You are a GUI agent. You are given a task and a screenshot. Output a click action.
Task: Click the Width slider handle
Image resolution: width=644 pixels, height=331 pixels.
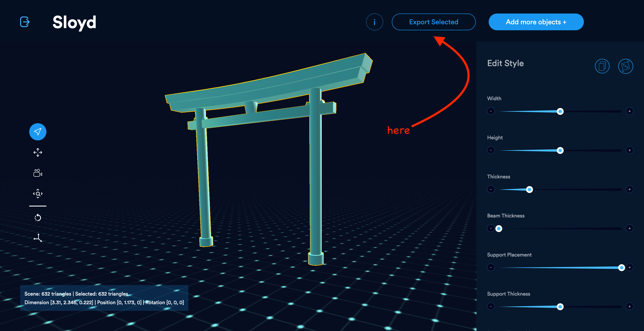[x=560, y=111]
